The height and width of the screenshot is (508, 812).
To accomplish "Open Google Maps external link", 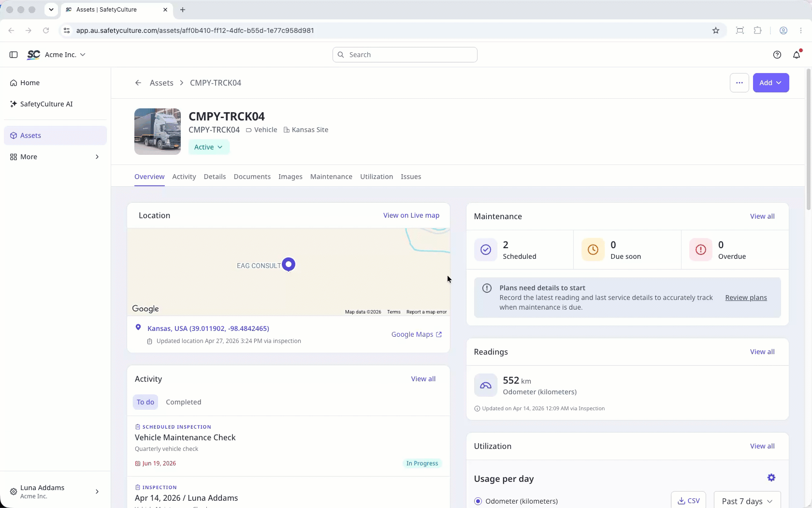I will point(417,334).
